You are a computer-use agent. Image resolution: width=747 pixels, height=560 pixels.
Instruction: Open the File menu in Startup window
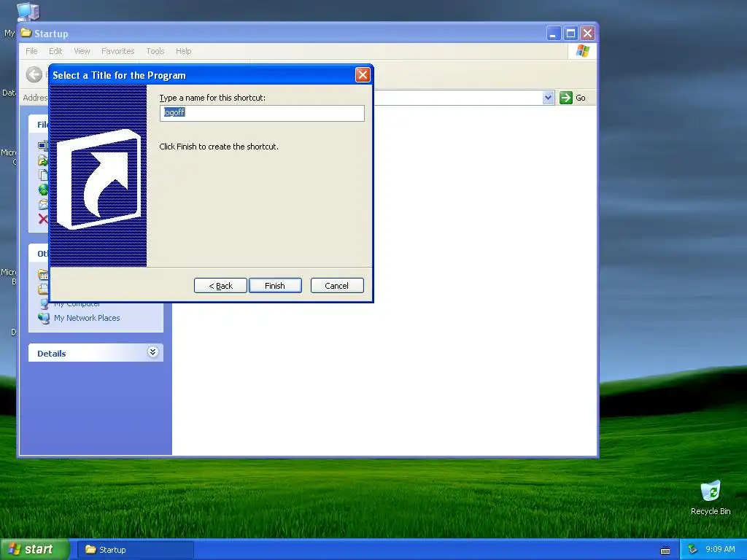(x=31, y=51)
